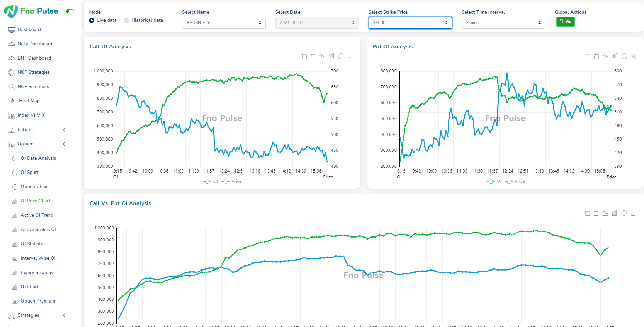This screenshot has width=644, height=327.
Task: Open Active Strikes OI item
Action: coord(38,229)
